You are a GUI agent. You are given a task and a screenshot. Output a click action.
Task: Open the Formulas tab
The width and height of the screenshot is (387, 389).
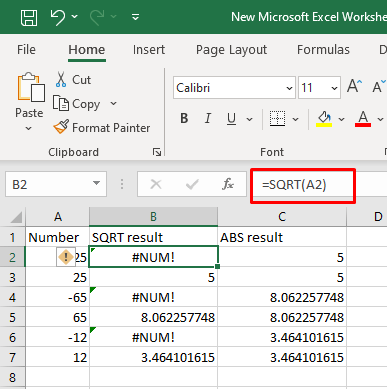click(323, 50)
